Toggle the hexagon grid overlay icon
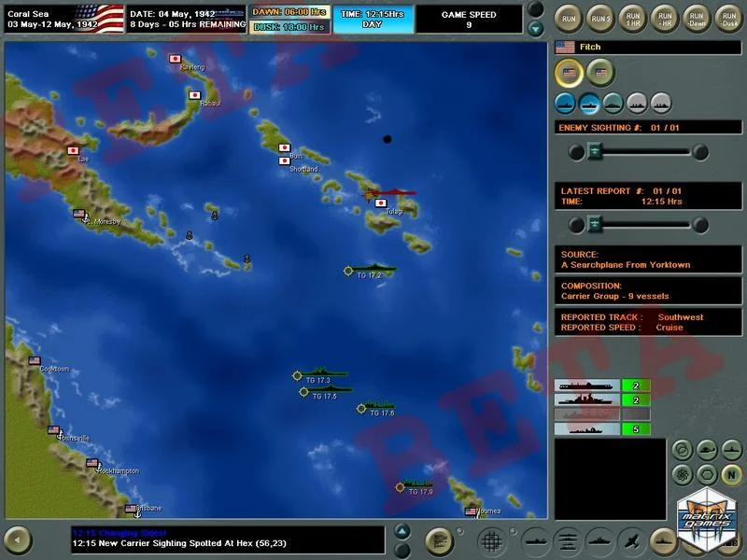The height and width of the screenshot is (560, 747). [707, 474]
